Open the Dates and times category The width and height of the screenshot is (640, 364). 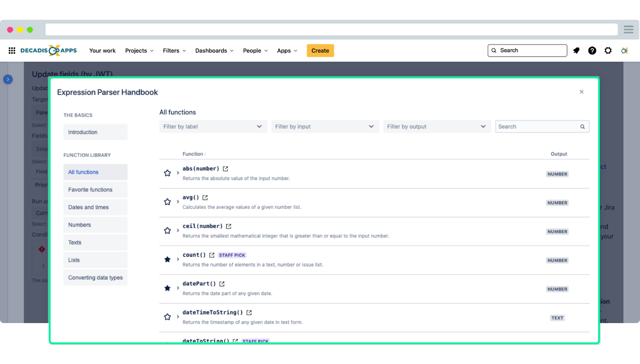pyautogui.click(x=95, y=207)
